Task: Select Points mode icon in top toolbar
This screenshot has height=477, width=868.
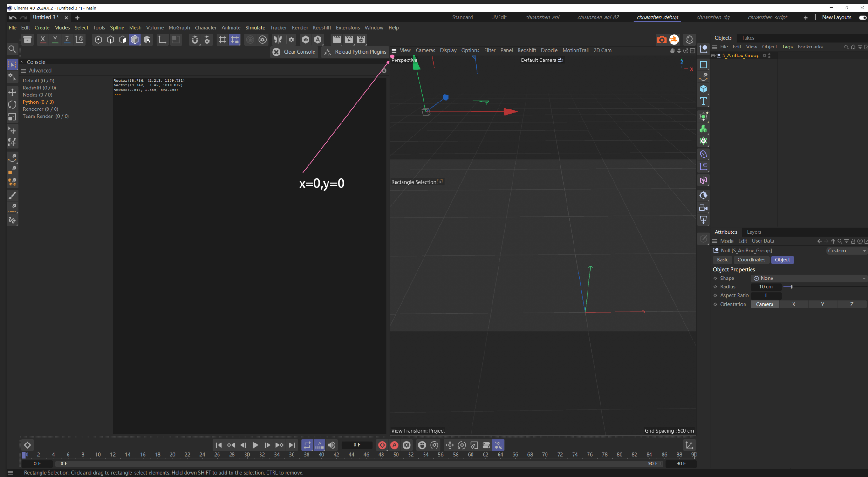Action: [x=98, y=40]
